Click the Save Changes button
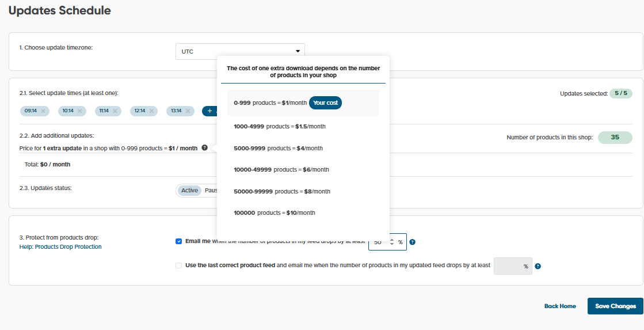The image size is (644, 330). coord(615,306)
